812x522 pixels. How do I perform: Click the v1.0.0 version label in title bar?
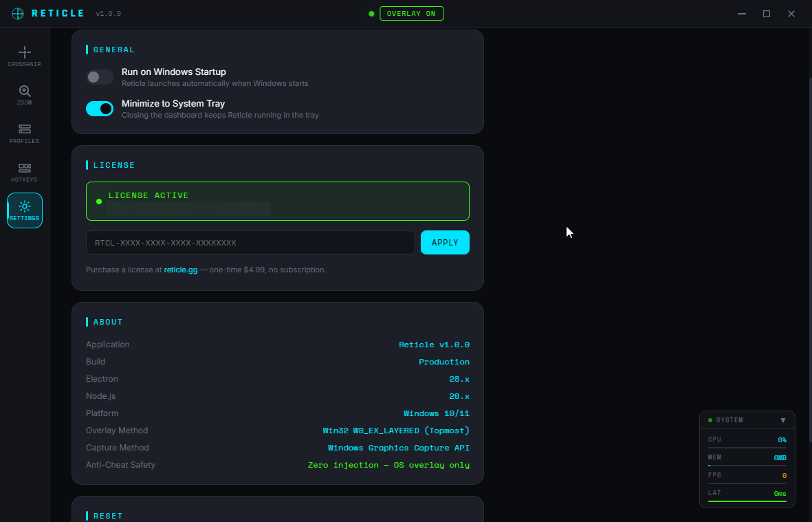click(108, 14)
